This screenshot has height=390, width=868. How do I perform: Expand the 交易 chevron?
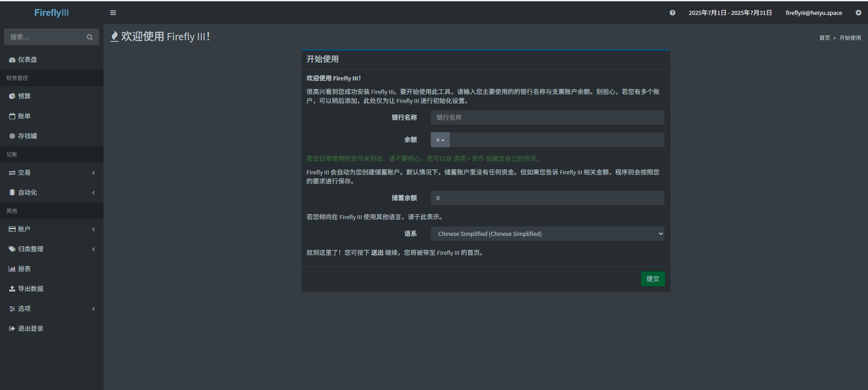coord(94,173)
